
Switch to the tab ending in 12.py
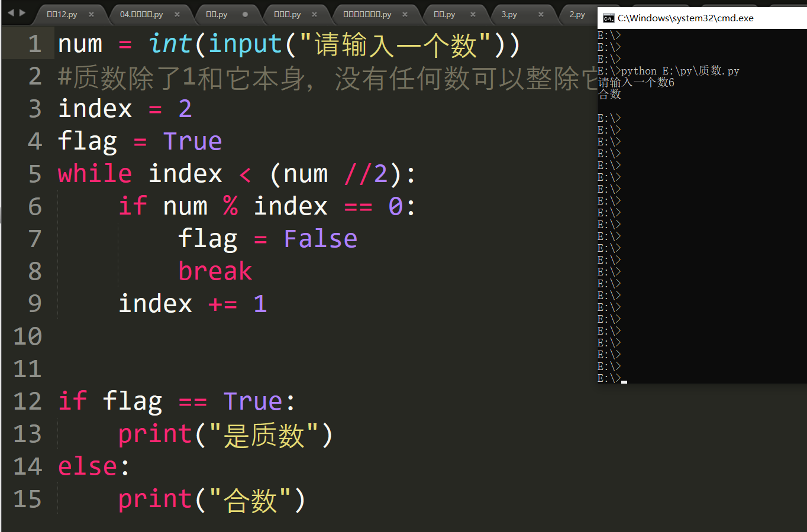click(x=62, y=14)
